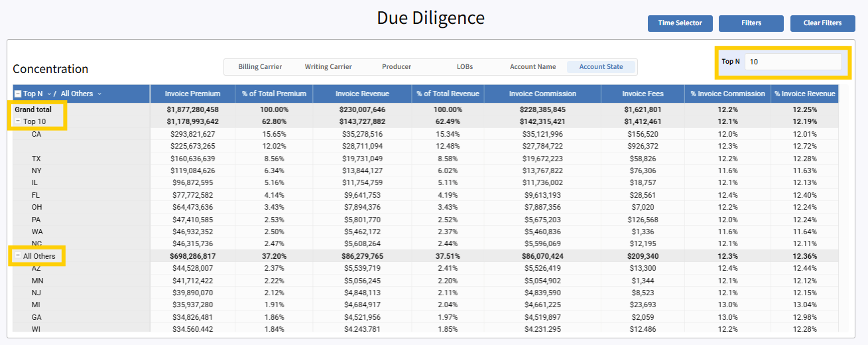Collapse all rows using header minus icon

(18, 94)
